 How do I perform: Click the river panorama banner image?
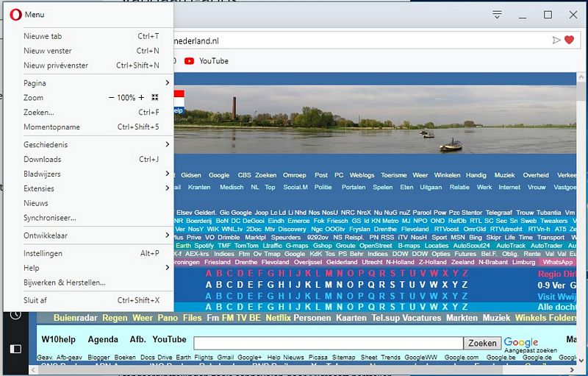tap(375, 120)
